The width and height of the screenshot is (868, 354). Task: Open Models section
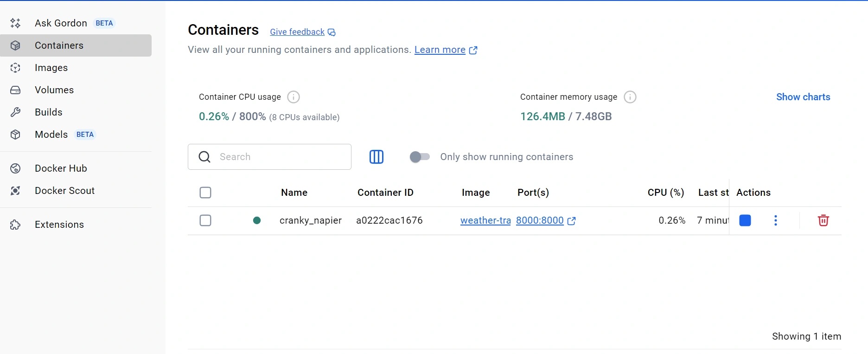(76, 135)
